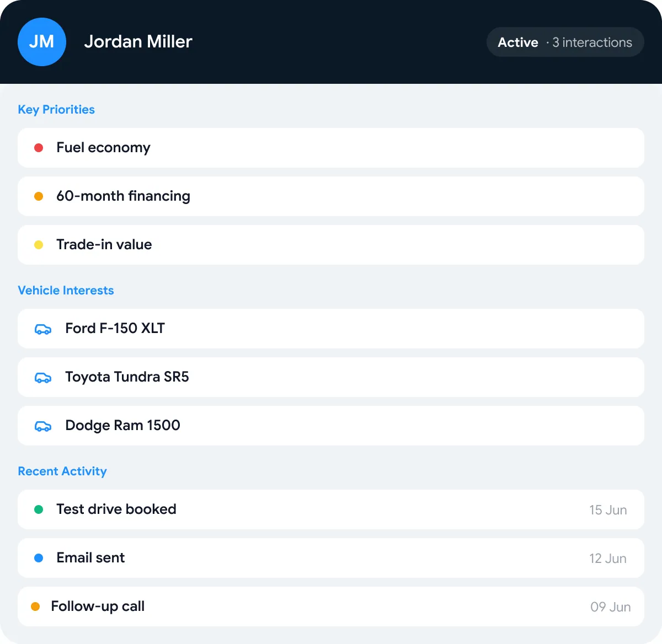
Task: Click the 15 Jun date
Action: click(x=608, y=510)
